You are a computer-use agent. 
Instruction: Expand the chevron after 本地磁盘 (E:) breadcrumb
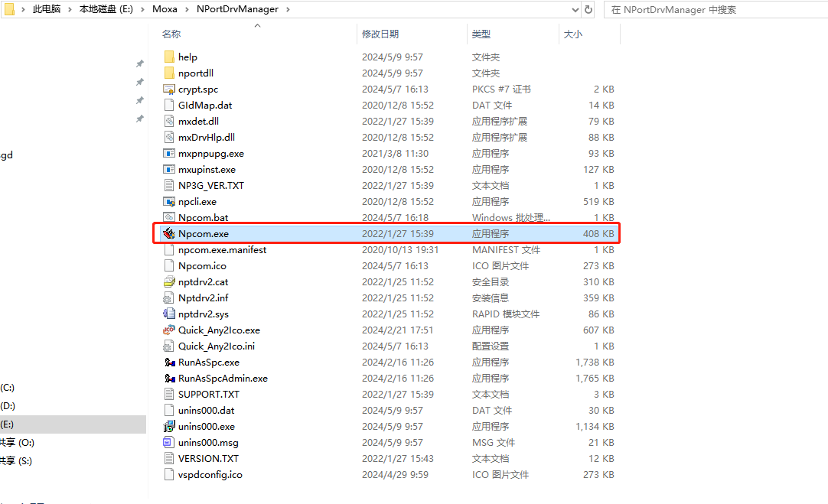tap(142, 9)
